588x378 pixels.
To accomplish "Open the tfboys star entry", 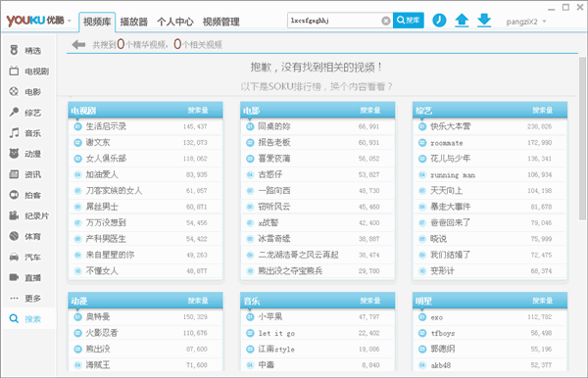I will coord(443,333).
